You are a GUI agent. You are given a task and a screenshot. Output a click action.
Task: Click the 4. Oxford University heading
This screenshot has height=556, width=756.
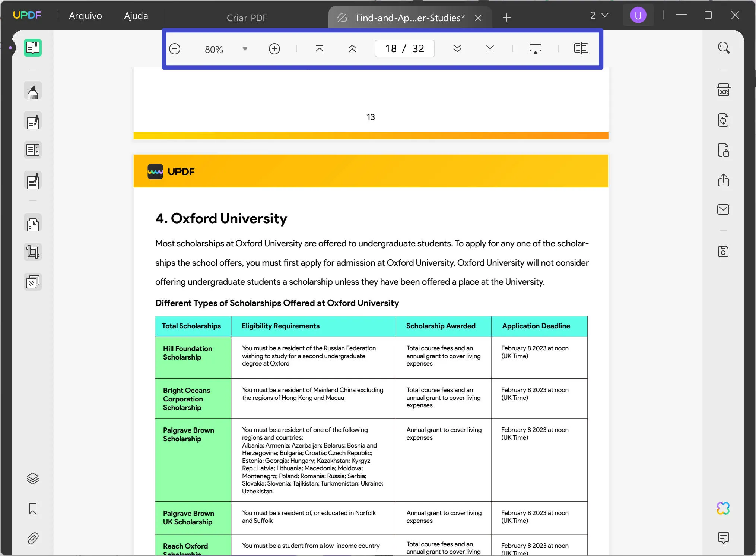pyautogui.click(x=221, y=218)
